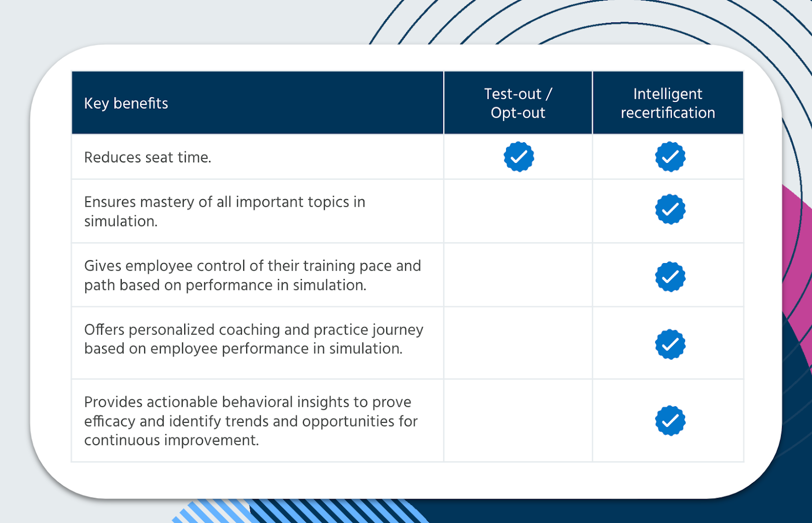Click the text Reduces seat time

pos(148,157)
